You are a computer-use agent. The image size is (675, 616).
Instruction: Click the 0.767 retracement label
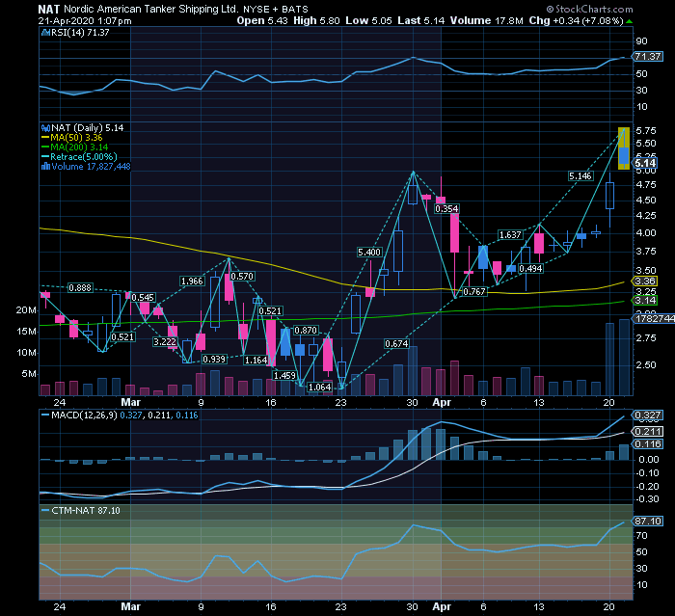point(474,292)
